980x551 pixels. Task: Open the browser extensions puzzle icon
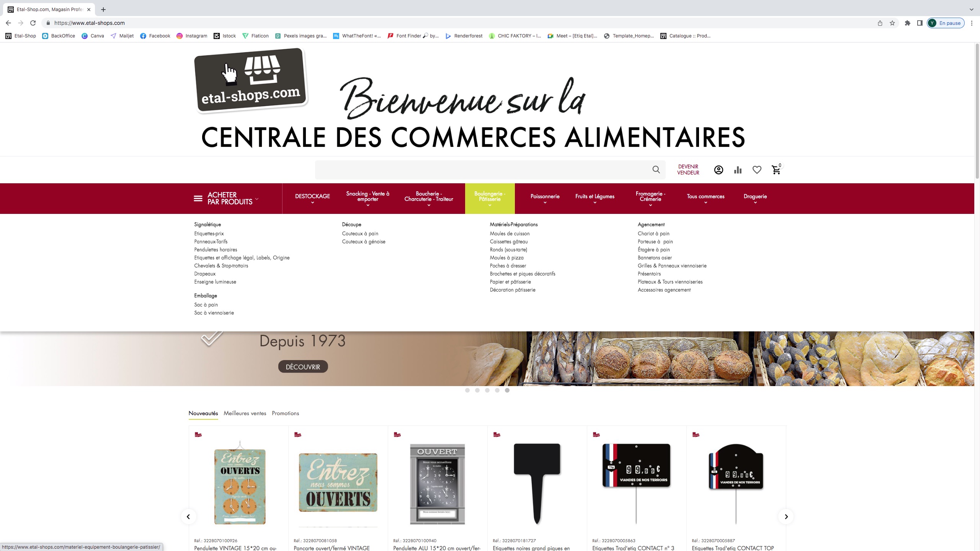[x=907, y=23]
